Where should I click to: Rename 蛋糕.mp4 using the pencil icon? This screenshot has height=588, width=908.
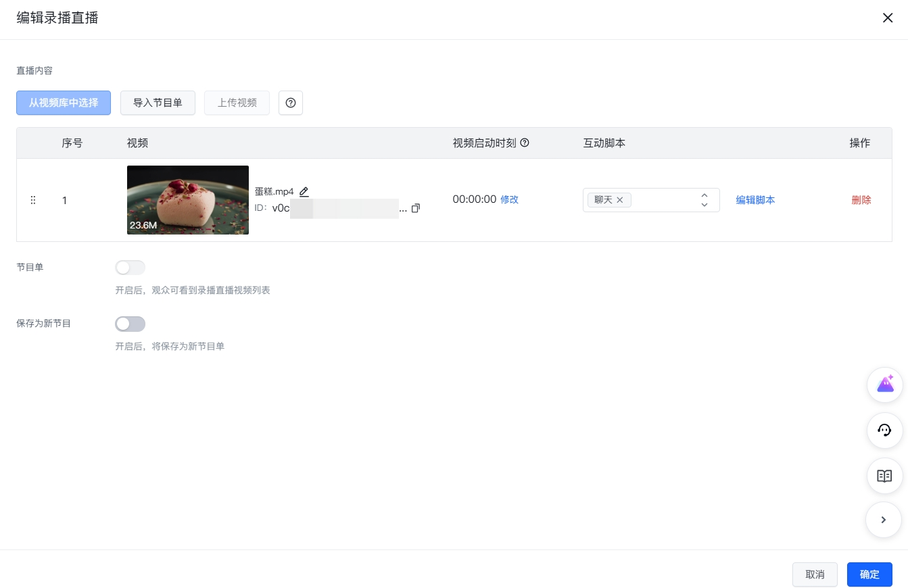point(304,191)
